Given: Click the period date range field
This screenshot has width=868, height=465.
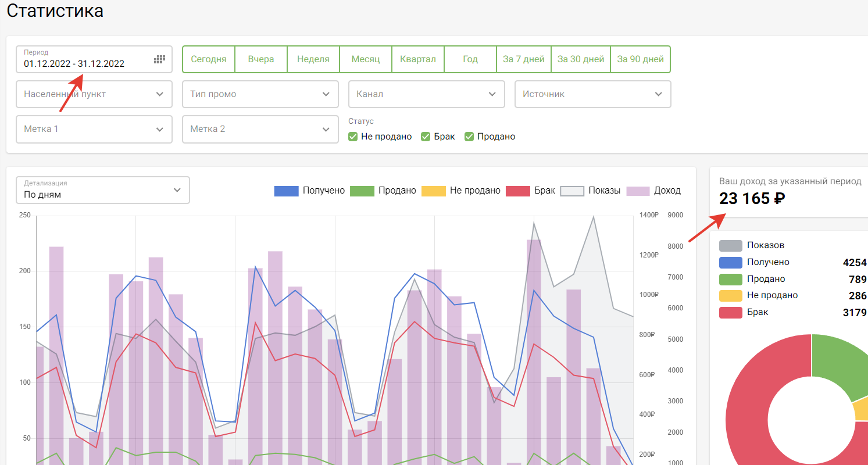Looking at the screenshot, I should (94, 59).
